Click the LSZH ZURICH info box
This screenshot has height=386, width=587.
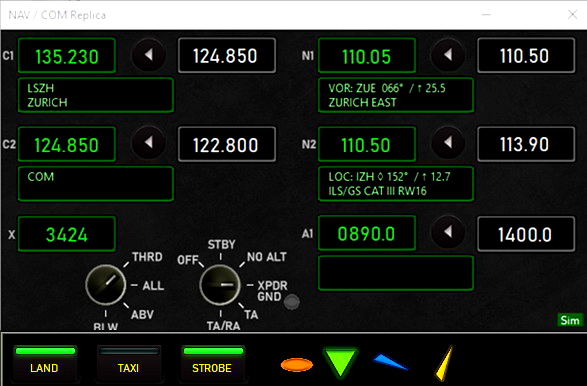click(96, 95)
